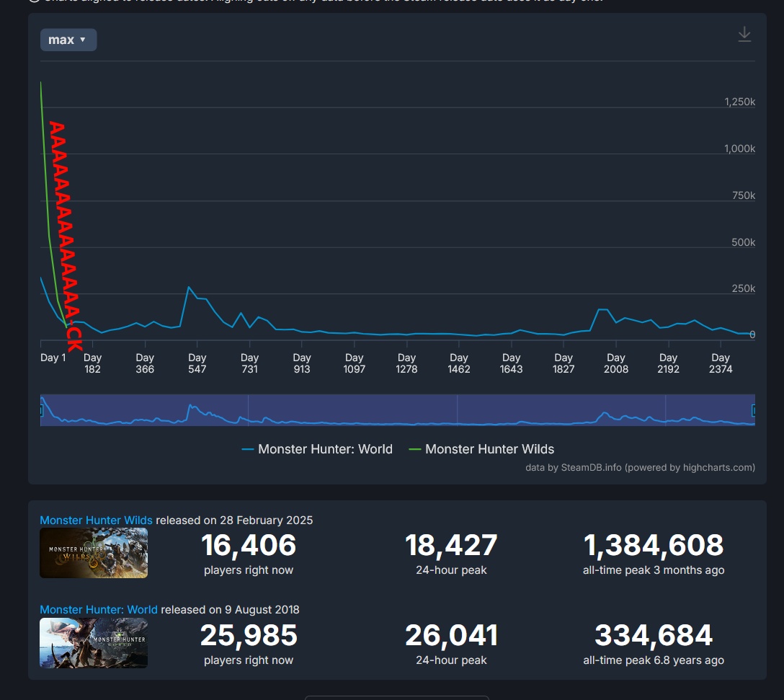Click the Monster Hunter: World thumbnail image
The width and height of the screenshot is (784, 700).
tap(94, 643)
